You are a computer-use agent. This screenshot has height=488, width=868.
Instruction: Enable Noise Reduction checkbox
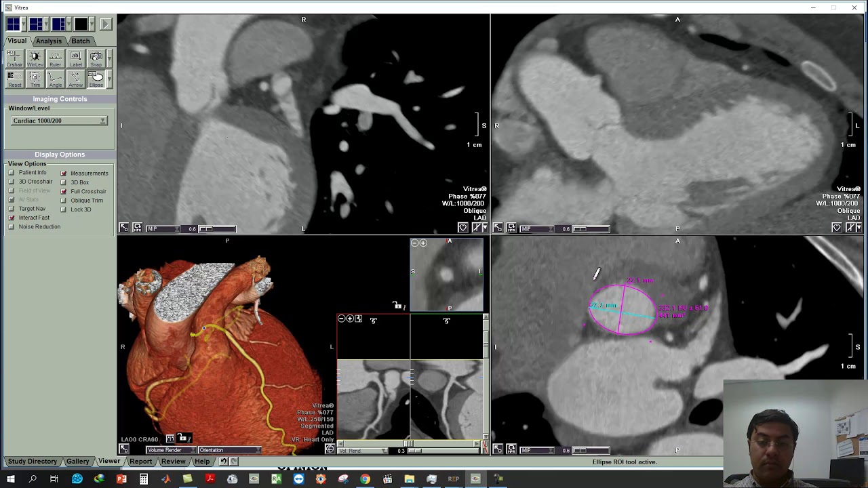pyautogui.click(x=11, y=226)
